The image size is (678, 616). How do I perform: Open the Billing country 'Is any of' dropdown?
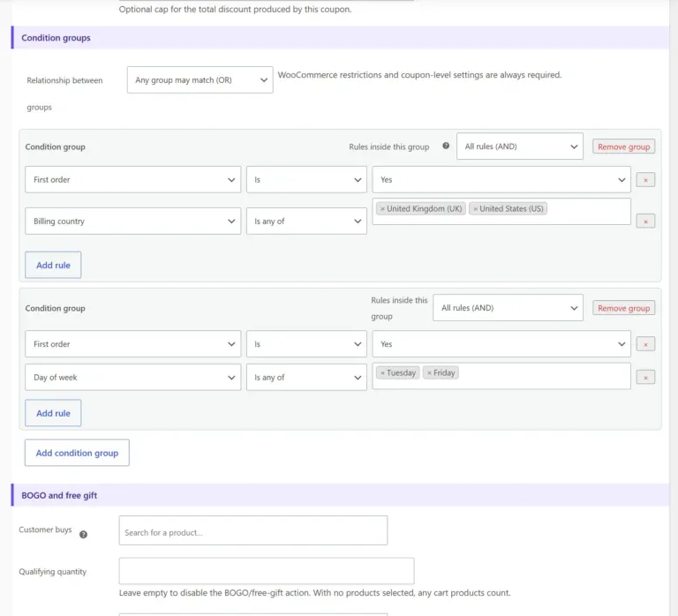click(x=306, y=221)
